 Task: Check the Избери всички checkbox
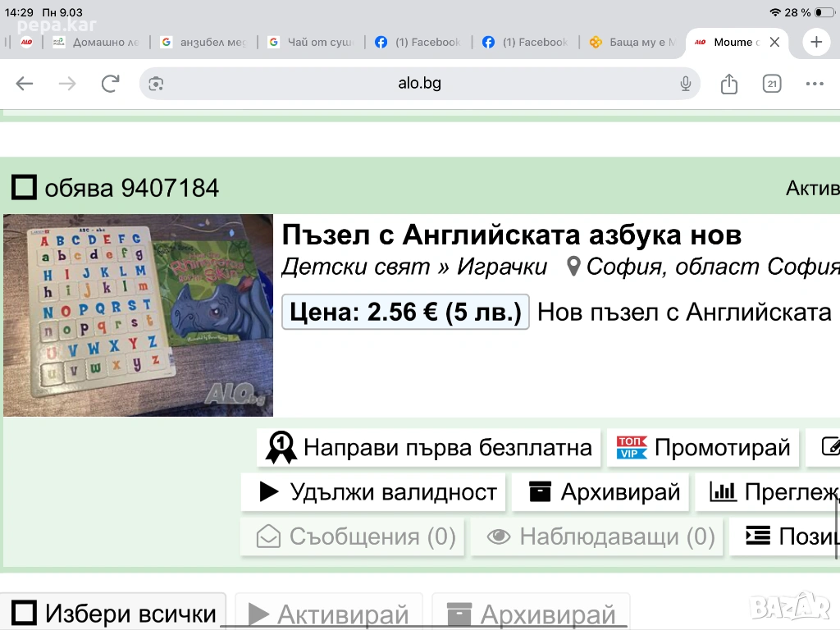(x=24, y=613)
